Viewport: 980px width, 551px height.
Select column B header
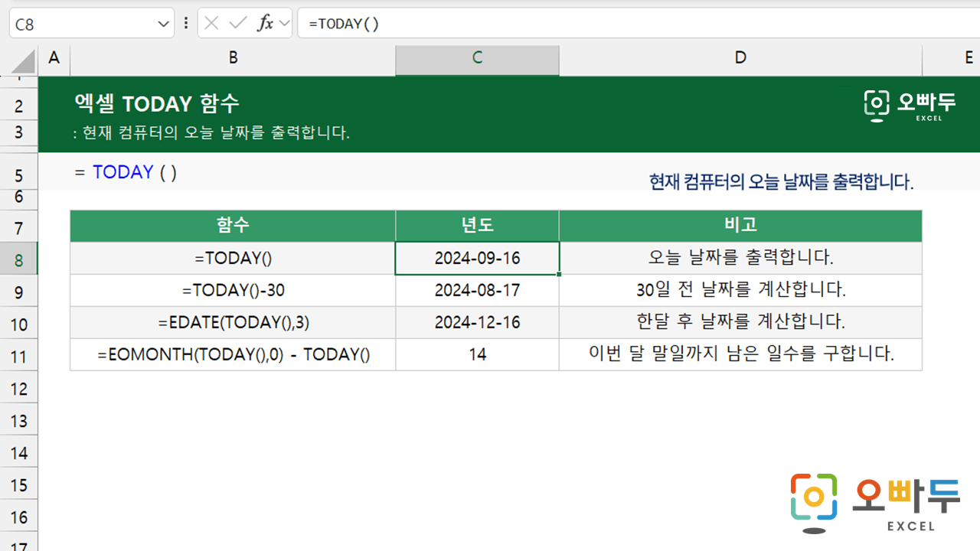point(233,57)
